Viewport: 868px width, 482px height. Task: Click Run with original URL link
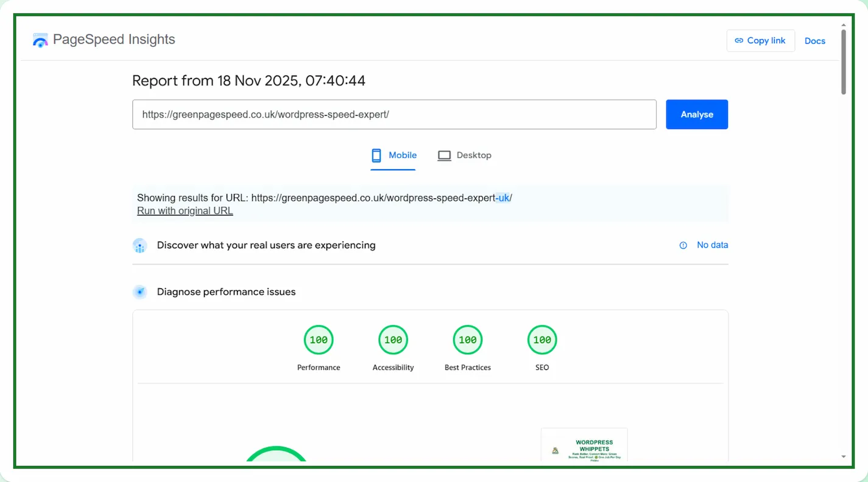coord(185,211)
